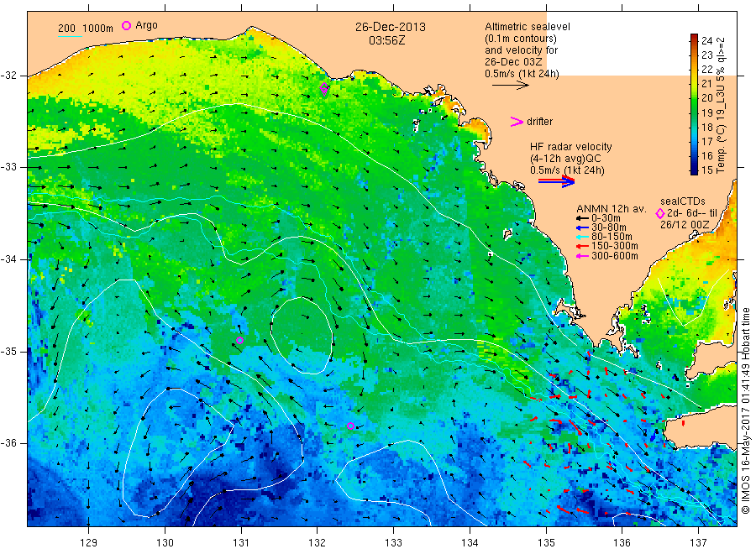Click the '137' longitude axis label

(698, 543)
